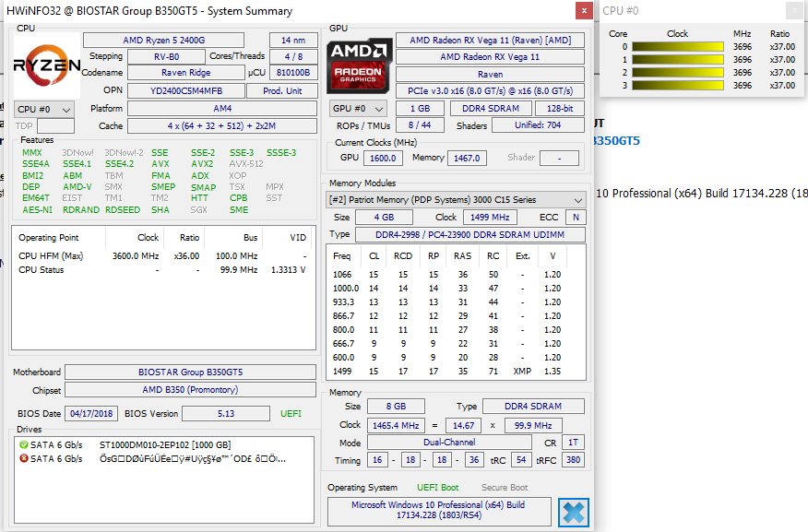Screen dimensions: 808x532
Task: Open the CPU #0 selector dropdown
Action: pyautogui.click(x=43, y=109)
